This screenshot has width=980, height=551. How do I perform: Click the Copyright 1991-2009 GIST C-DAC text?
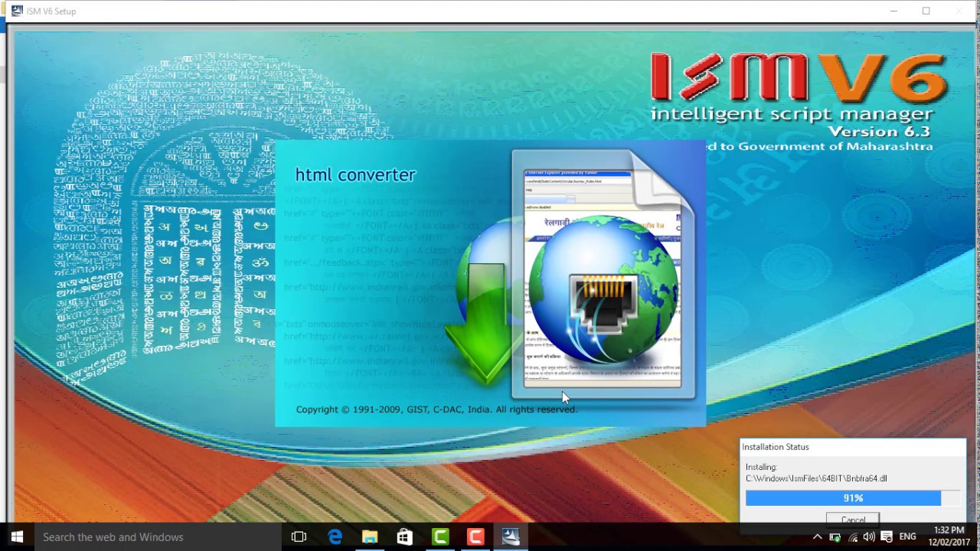coord(436,409)
